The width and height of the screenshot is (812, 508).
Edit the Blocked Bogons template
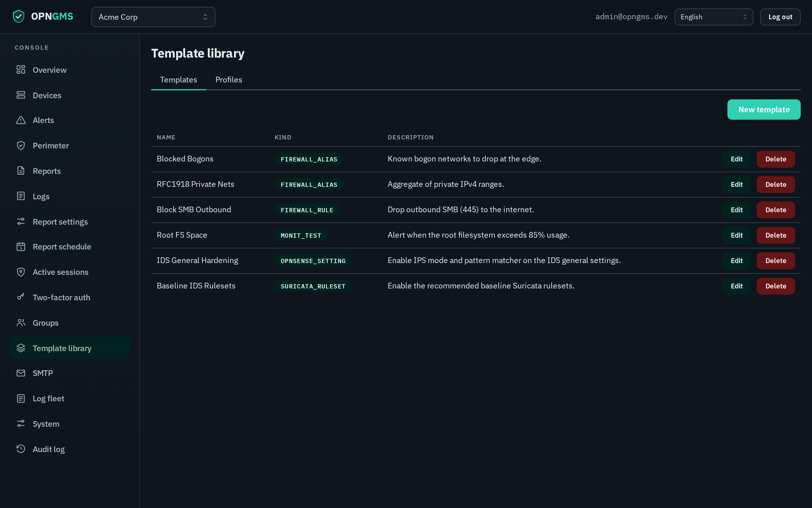coord(736,159)
